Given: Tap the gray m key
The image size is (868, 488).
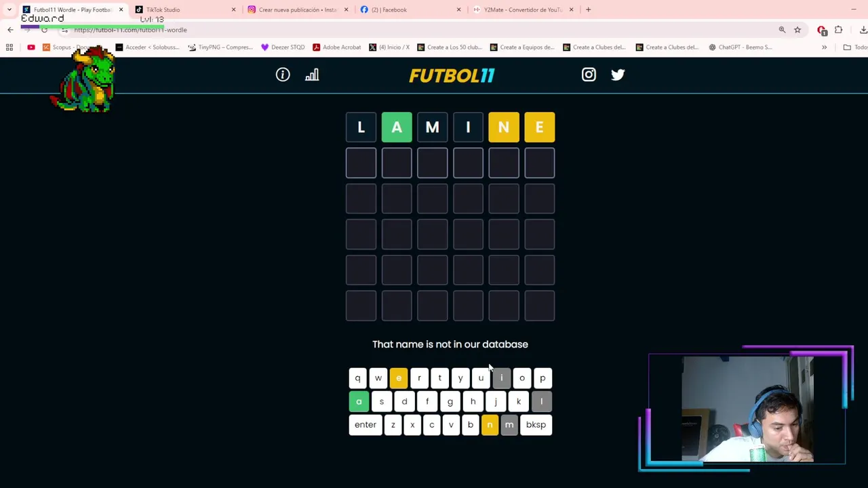Looking at the screenshot, I should (509, 424).
